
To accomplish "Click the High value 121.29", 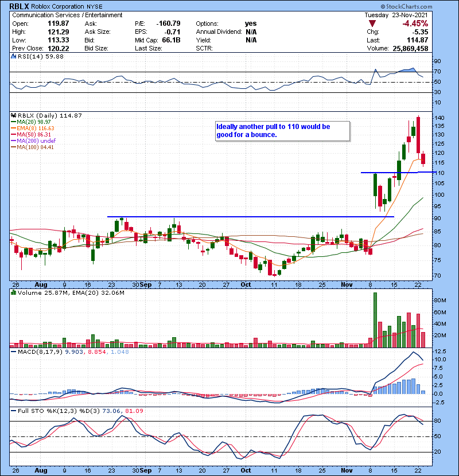I will click(59, 32).
